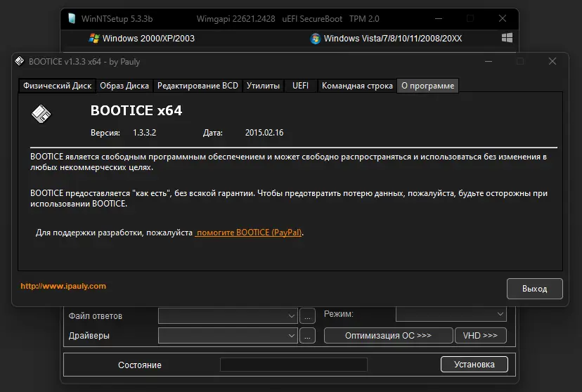This screenshot has width=582, height=392.
Task: Open the Физический Диск tab
Action: point(57,86)
